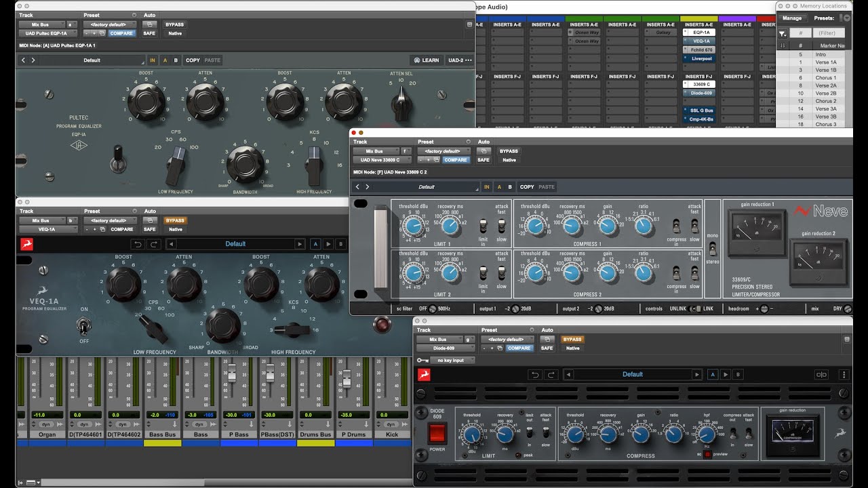Select 33609 C insert slot in the mixer
Screen dimensions: 868x488
point(701,84)
